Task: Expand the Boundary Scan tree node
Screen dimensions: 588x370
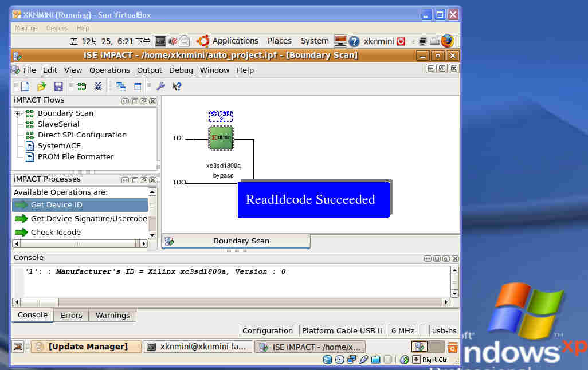Action: tap(17, 113)
